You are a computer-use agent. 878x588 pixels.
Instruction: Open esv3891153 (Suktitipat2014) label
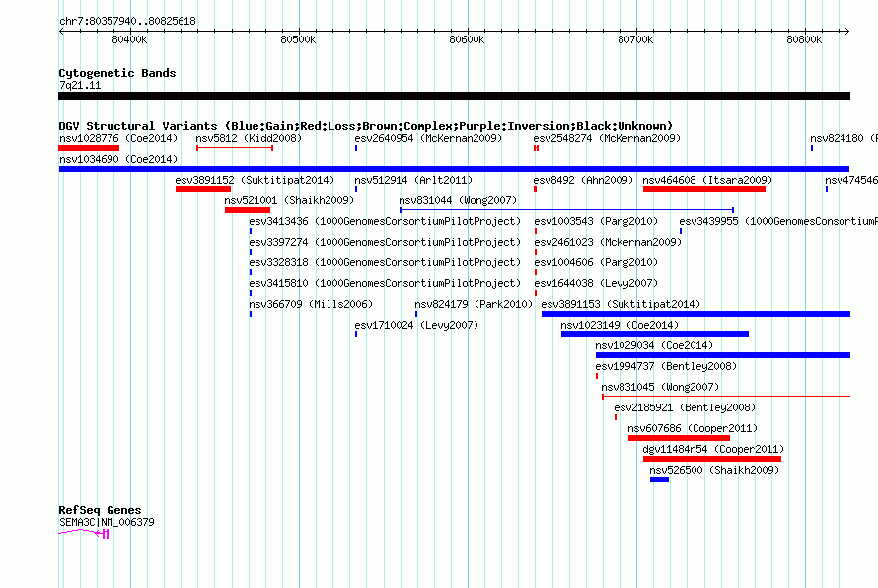pos(621,304)
